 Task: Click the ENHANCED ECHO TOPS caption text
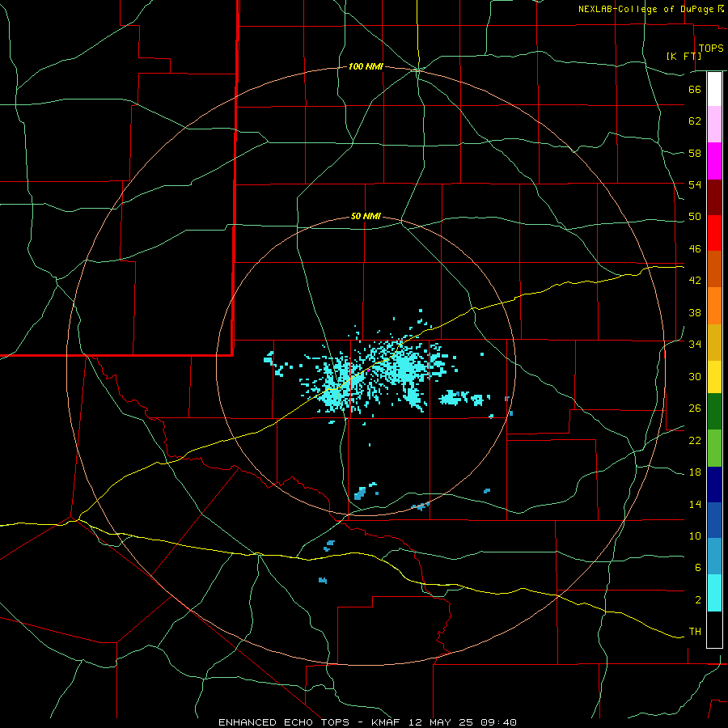[284, 722]
